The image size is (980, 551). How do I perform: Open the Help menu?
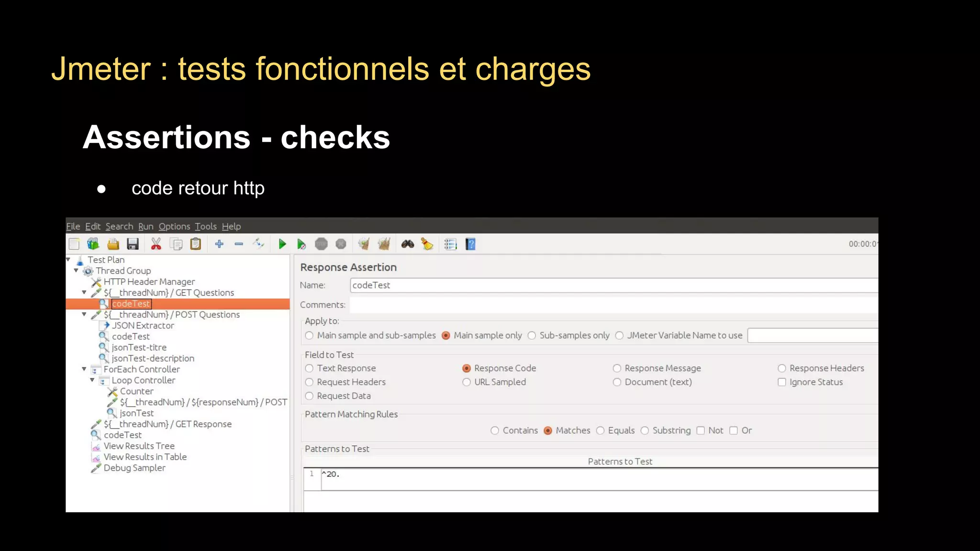point(231,227)
